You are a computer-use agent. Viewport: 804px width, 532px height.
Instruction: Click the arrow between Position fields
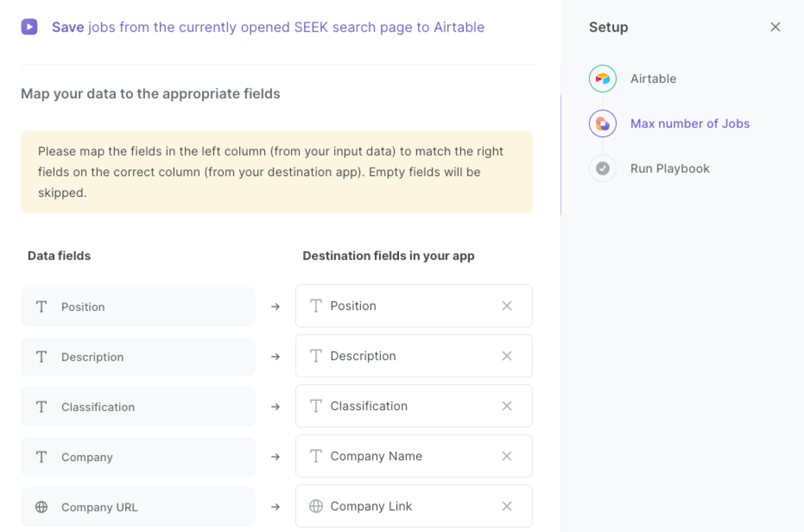pyautogui.click(x=275, y=306)
